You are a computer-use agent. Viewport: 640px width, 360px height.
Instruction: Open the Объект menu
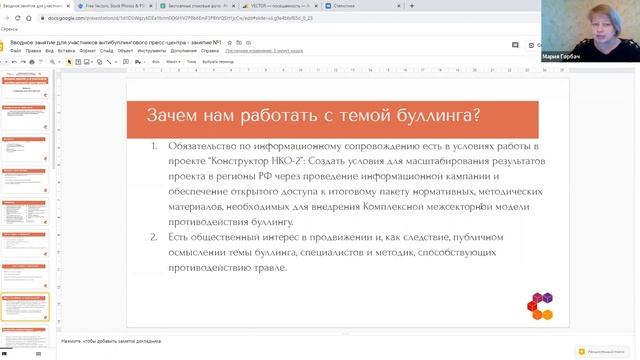click(x=125, y=51)
